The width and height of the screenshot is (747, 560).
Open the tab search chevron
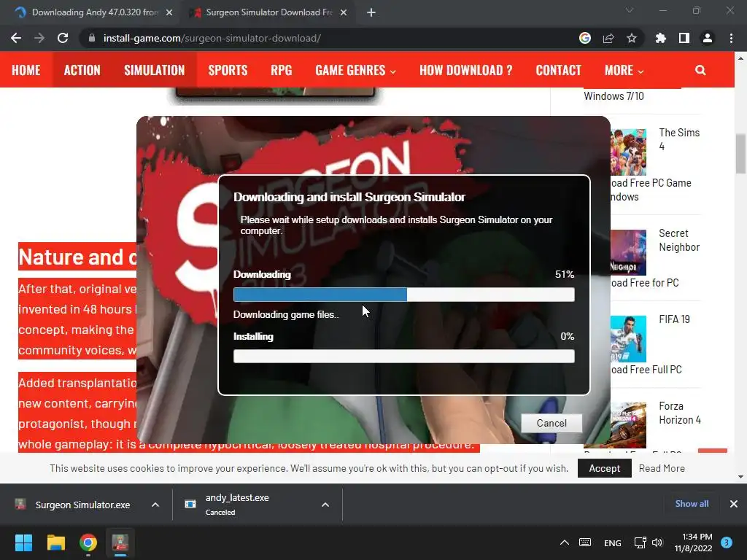[x=630, y=10]
